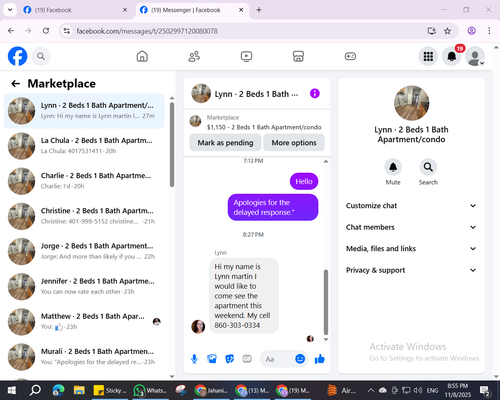This screenshot has height=400, width=500.
Task: Open Sticky Notes from the taskbar
Action: tap(110, 390)
